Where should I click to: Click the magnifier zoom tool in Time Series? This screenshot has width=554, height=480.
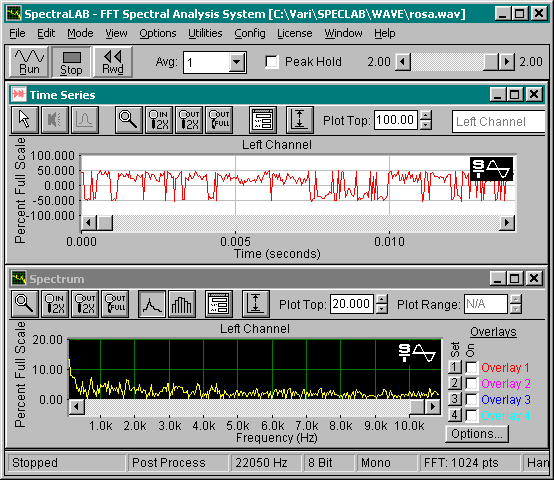click(129, 120)
